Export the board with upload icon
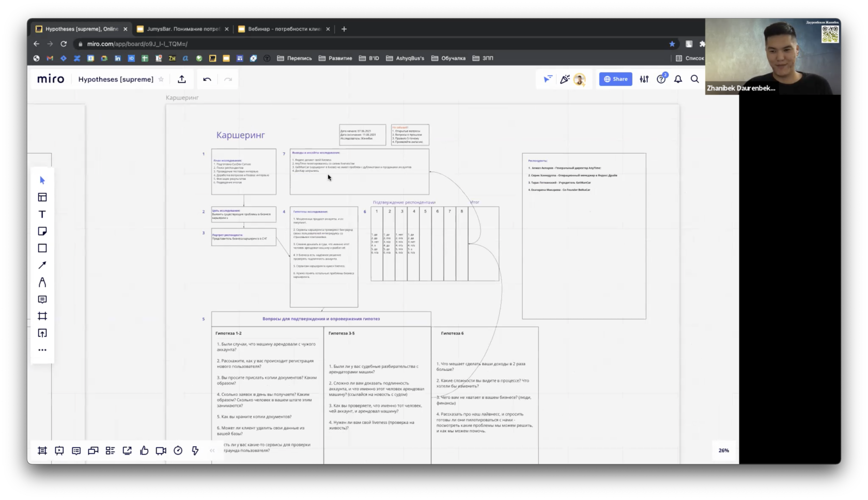 (182, 79)
